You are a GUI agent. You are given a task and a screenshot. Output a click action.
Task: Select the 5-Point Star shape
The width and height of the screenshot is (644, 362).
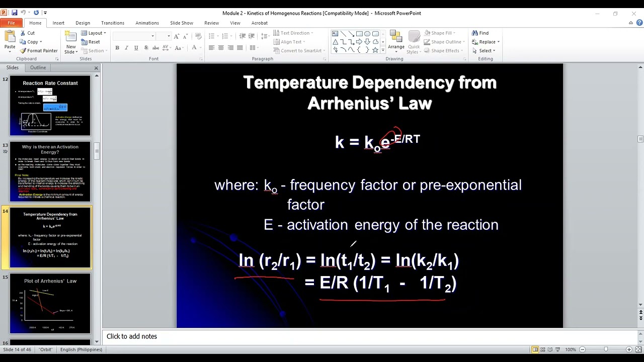375,50
